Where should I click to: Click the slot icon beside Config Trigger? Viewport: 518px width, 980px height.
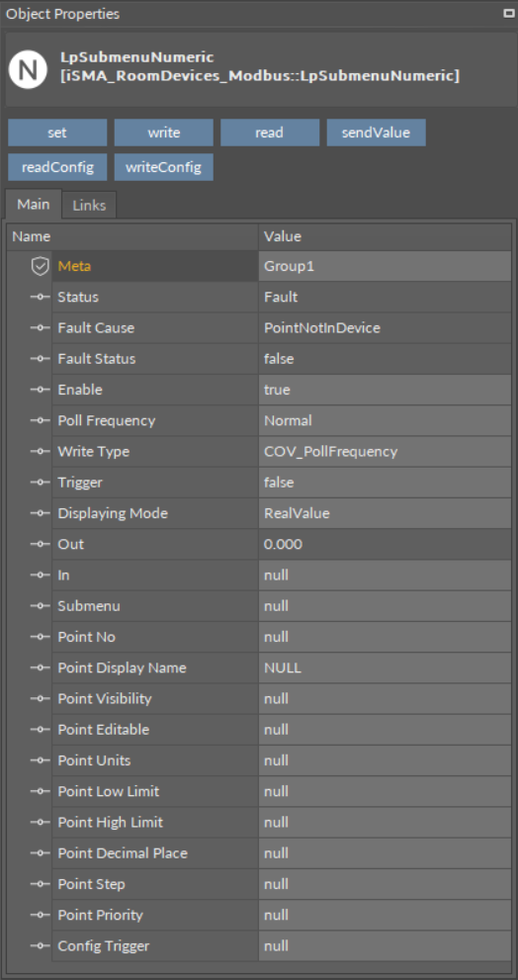coord(40,946)
